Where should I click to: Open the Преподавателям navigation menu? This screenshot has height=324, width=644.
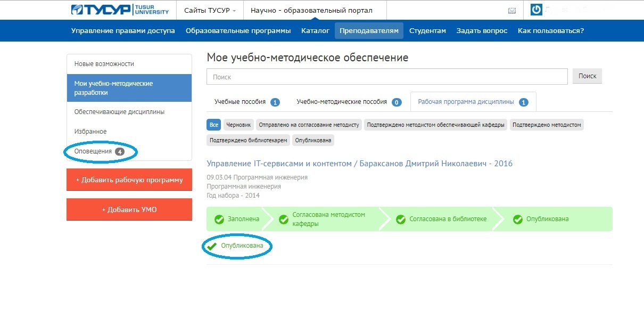[x=369, y=31]
